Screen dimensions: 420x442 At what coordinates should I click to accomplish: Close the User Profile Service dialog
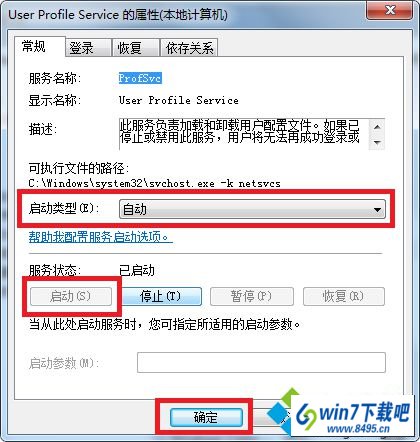(x=391, y=11)
